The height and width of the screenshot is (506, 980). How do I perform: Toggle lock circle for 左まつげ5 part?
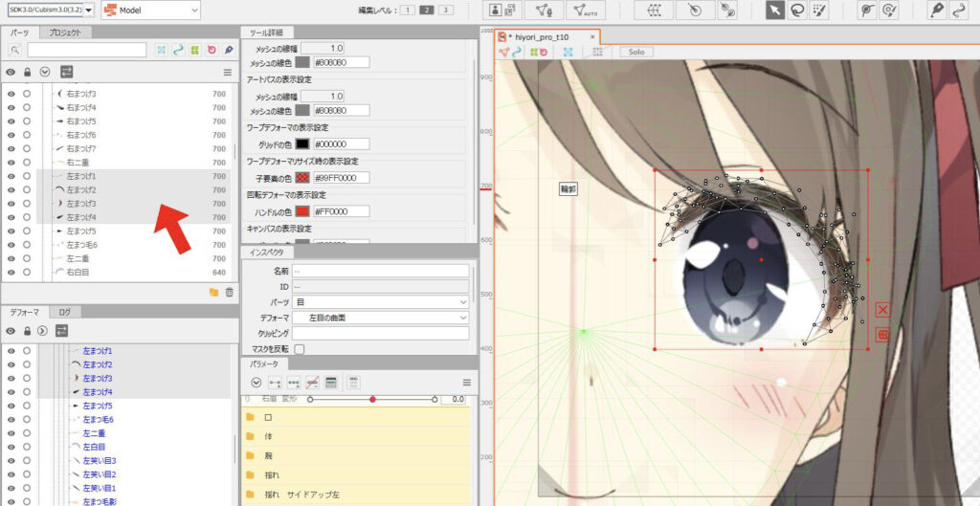click(x=27, y=231)
